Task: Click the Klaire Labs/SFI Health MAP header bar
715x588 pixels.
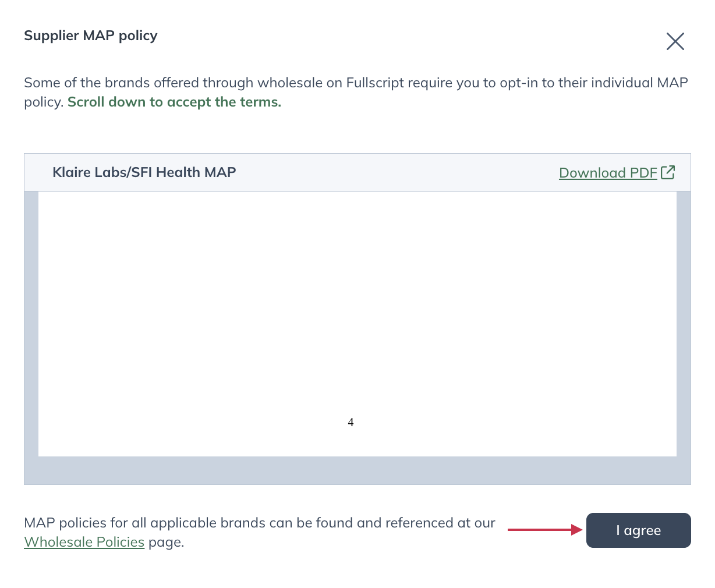Action: 144,172
